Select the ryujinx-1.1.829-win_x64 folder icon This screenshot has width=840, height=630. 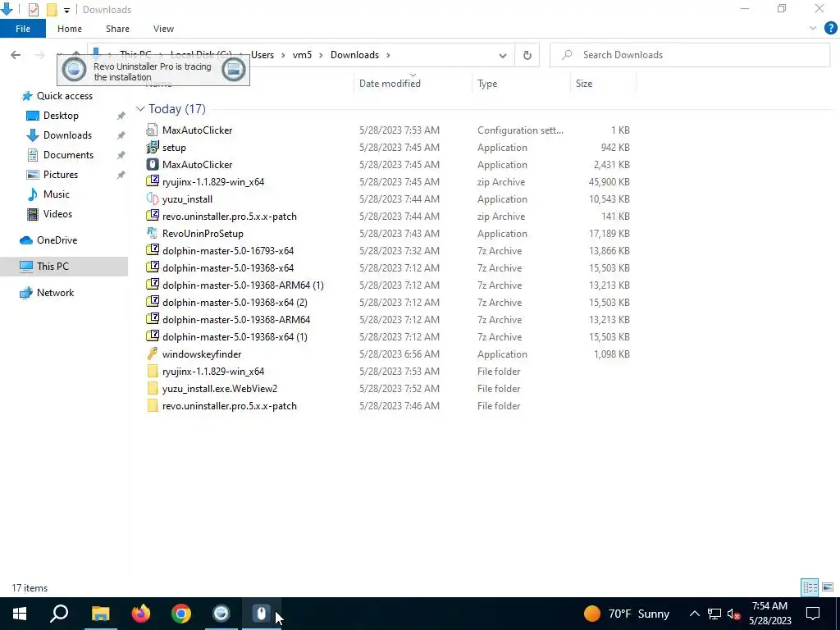tap(153, 372)
